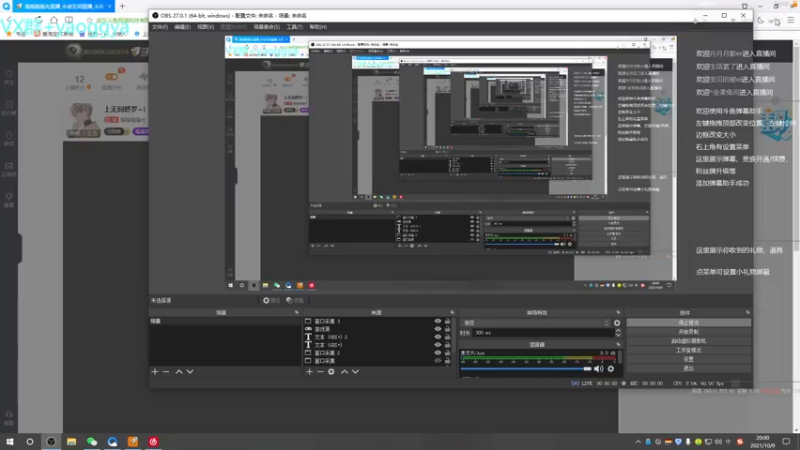Pop out the 来源 sources dock
Screen dimensions: 800x450
(x=452, y=312)
